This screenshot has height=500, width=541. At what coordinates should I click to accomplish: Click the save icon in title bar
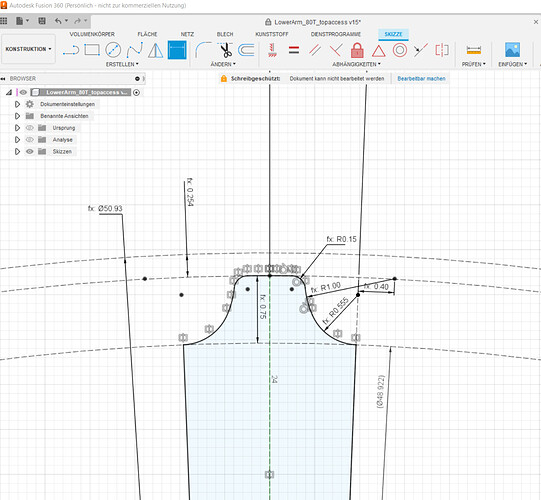(42, 21)
